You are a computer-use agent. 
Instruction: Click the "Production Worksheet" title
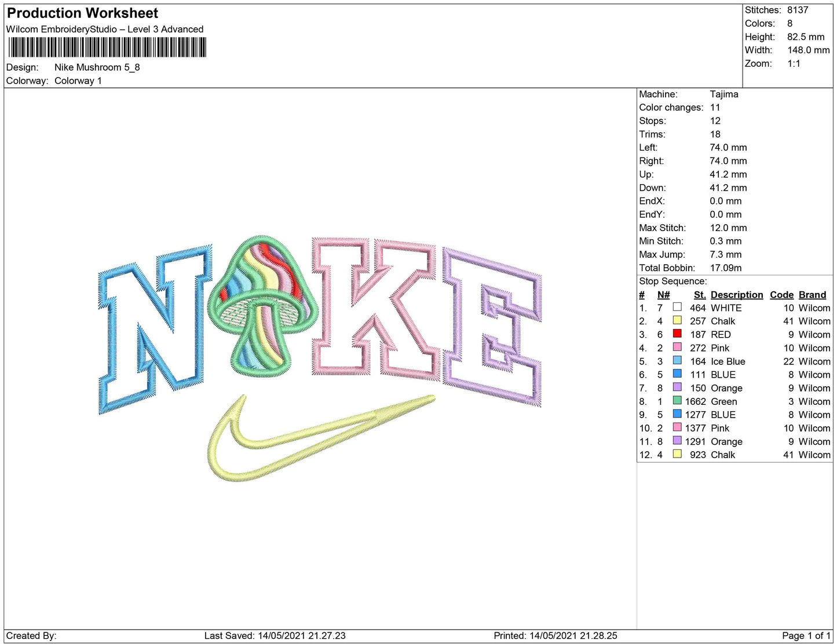(x=82, y=13)
